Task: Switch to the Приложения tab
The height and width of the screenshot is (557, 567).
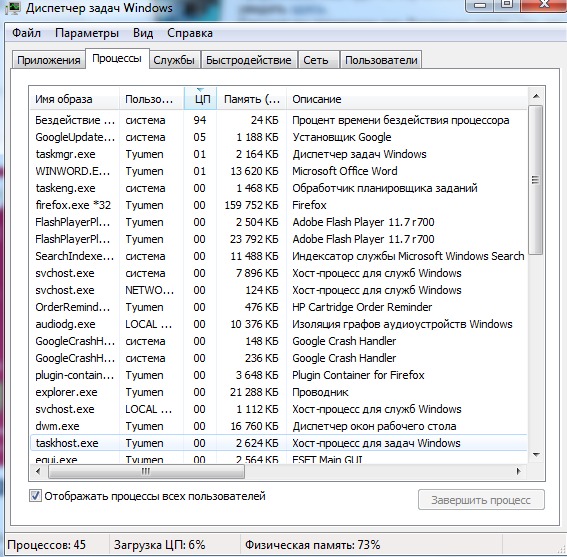Action: point(49,60)
